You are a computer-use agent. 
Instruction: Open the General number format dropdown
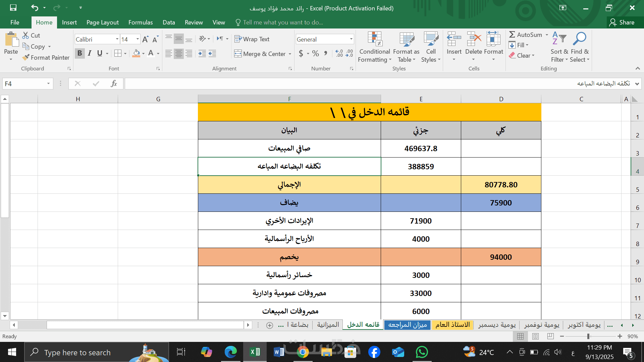tap(351, 39)
